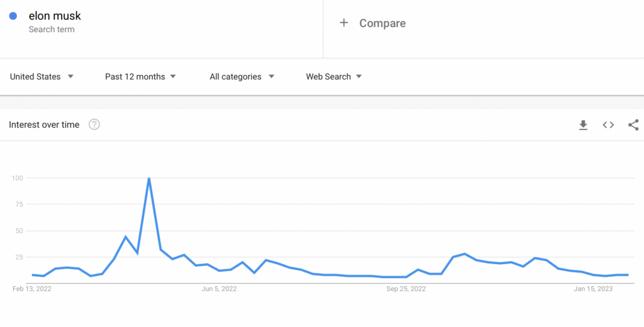Download the interest over time CSV
Screen dimensions: 644x327
(x=583, y=125)
